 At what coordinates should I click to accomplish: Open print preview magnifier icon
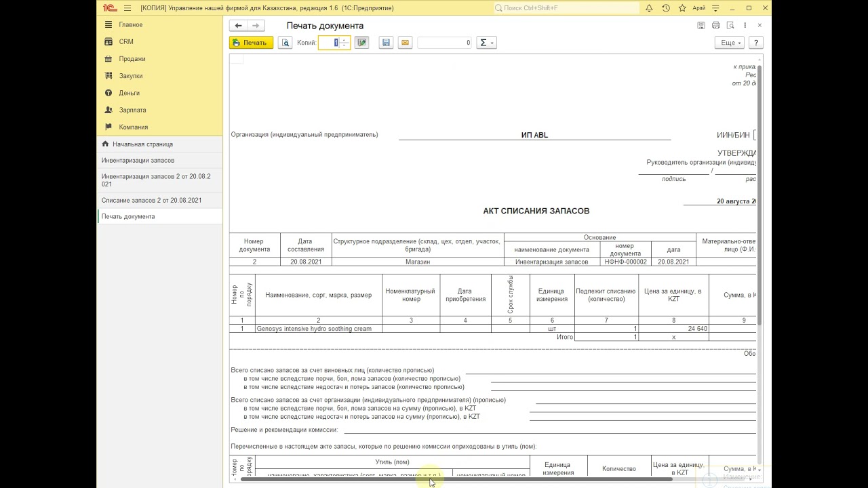[285, 43]
